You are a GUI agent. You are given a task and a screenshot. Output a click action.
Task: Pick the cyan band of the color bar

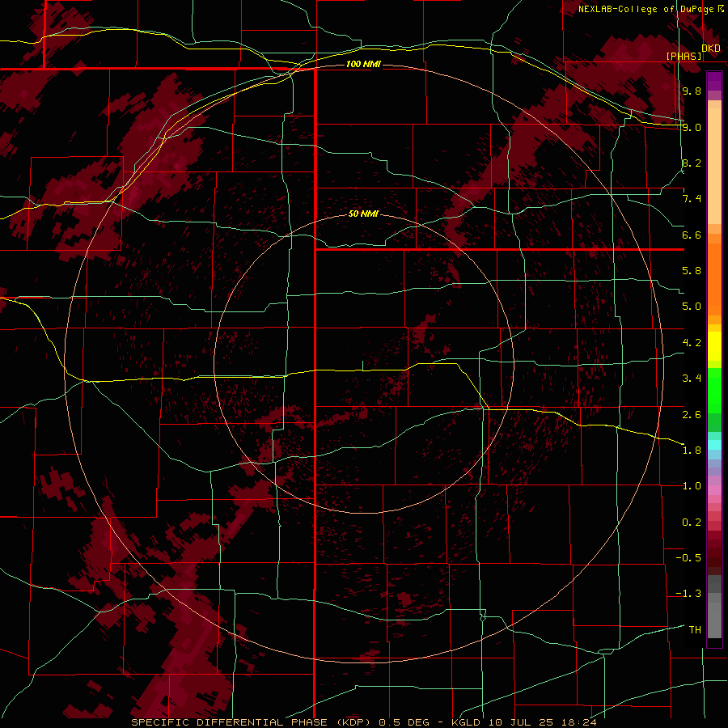pyautogui.click(x=714, y=445)
